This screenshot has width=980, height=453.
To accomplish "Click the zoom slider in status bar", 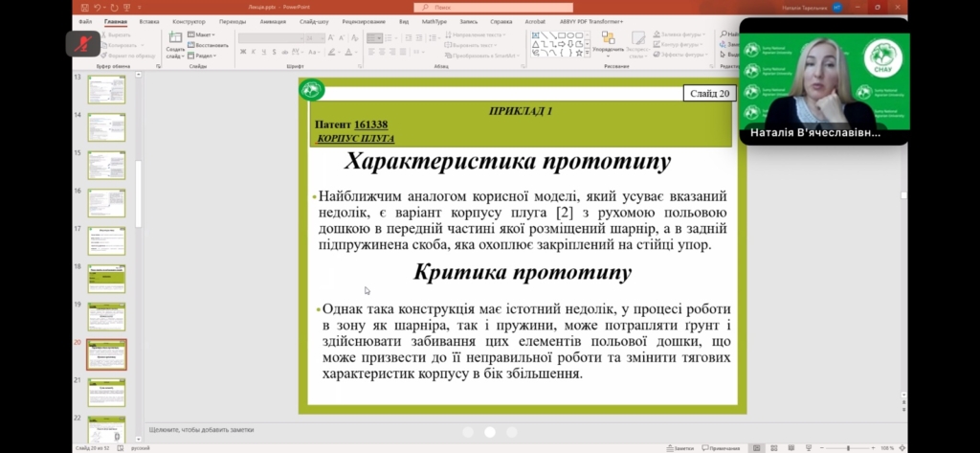I will click(x=848, y=447).
